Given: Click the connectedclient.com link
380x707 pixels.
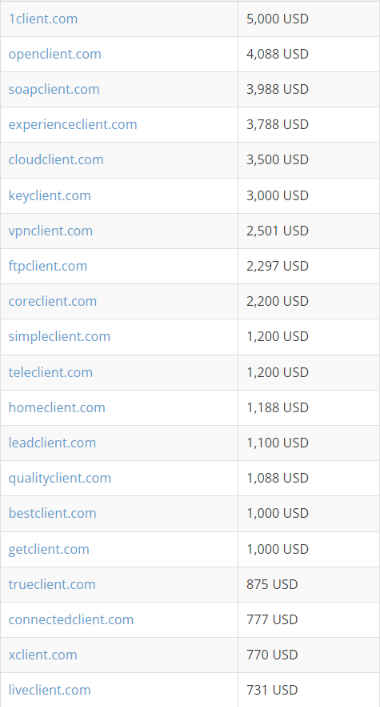Looking at the screenshot, I should (71, 620).
